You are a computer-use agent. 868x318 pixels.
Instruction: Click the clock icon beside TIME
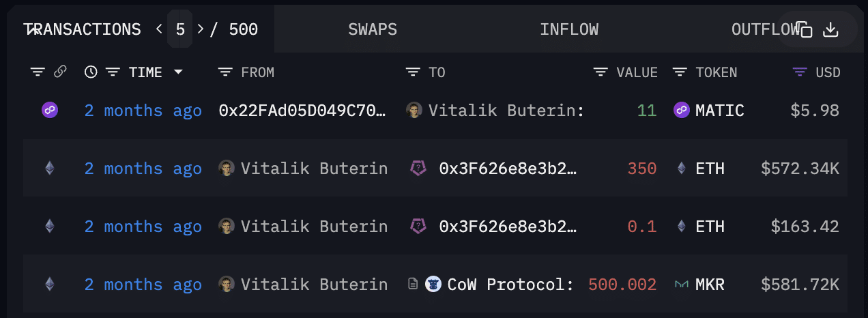91,72
